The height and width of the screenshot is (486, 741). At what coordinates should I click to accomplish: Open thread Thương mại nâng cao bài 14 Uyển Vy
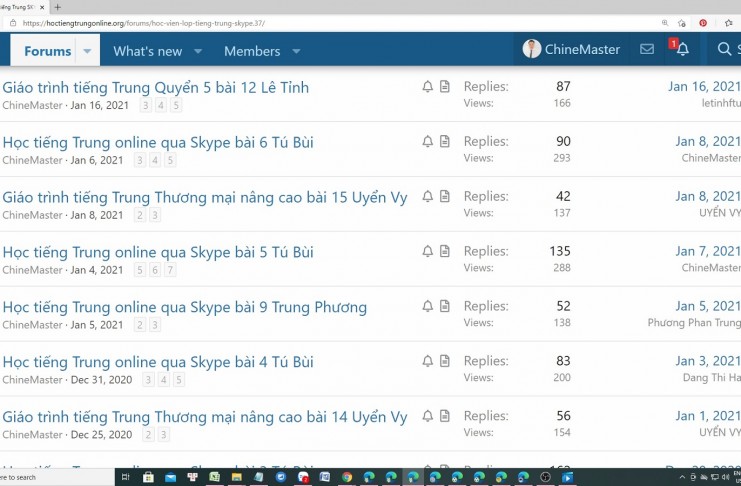205,417
